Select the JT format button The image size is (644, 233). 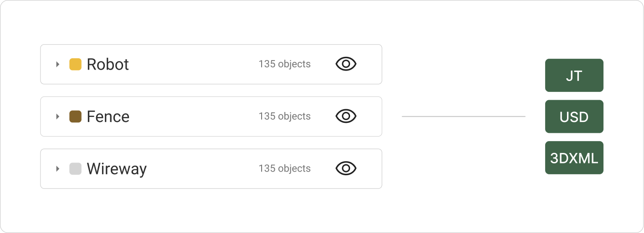[574, 75]
